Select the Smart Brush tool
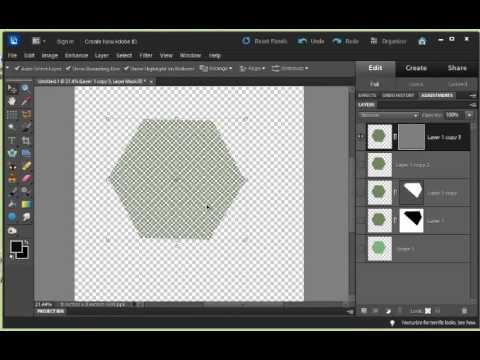480x360 pixels. tap(26, 192)
